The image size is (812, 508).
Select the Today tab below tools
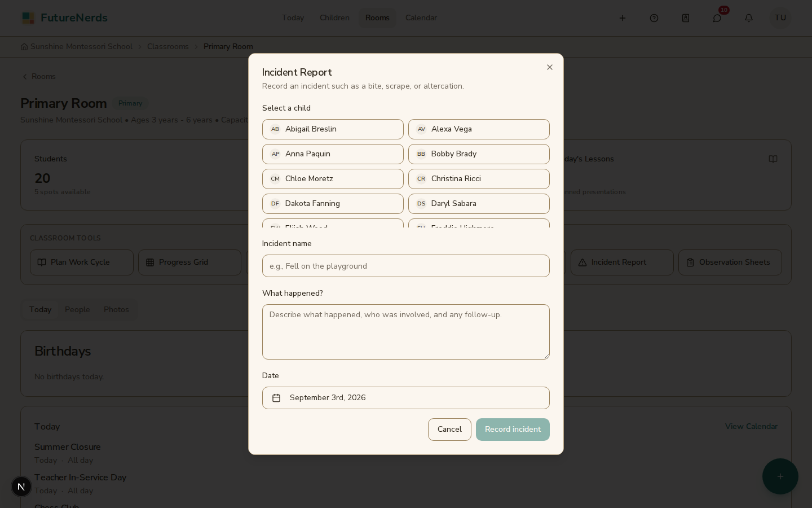[x=40, y=310]
